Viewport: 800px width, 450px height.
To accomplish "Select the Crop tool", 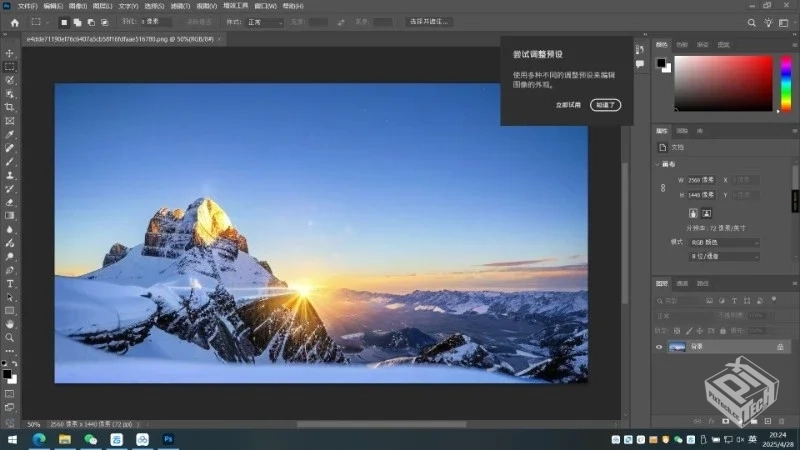I will (x=10, y=107).
